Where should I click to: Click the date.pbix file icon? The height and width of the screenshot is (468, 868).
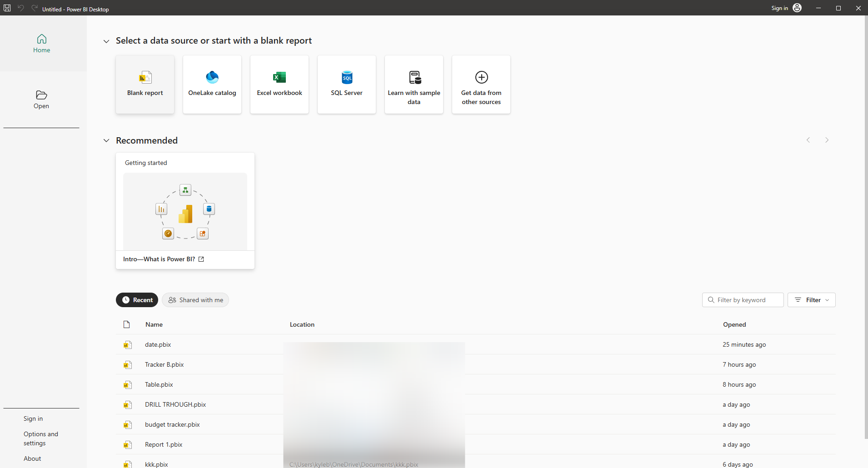pyautogui.click(x=128, y=345)
